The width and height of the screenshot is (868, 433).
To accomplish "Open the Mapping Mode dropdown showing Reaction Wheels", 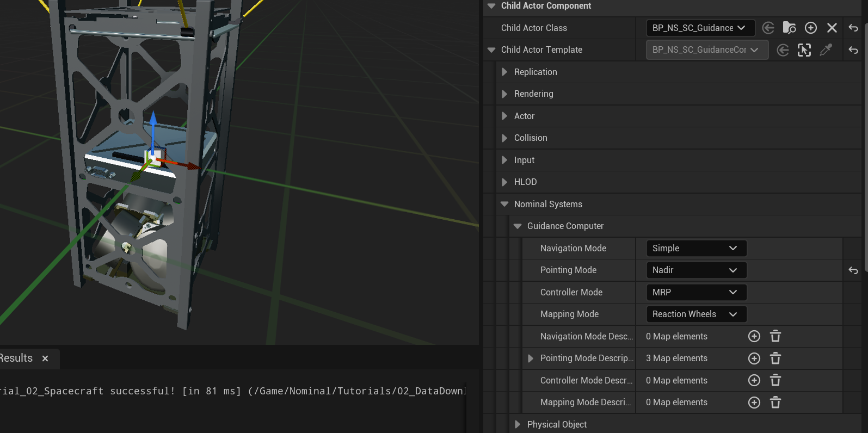I will [x=695, y=314].
